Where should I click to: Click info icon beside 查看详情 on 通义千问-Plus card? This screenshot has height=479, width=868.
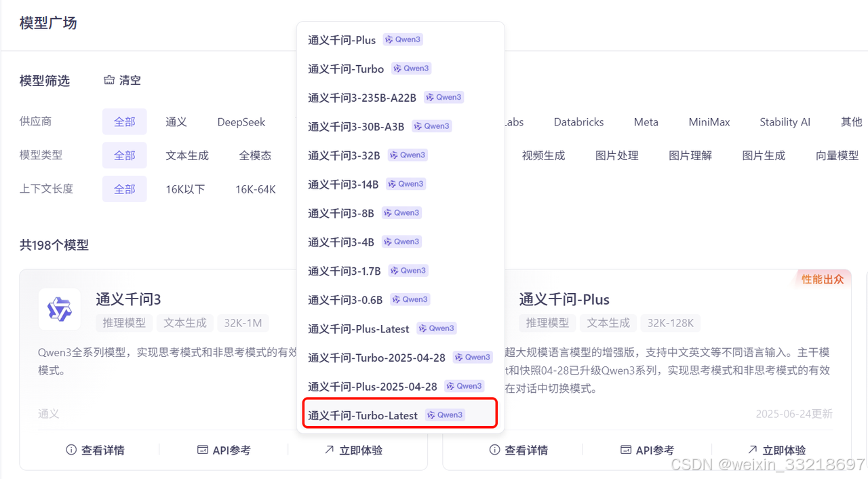[x=494, y=450]
